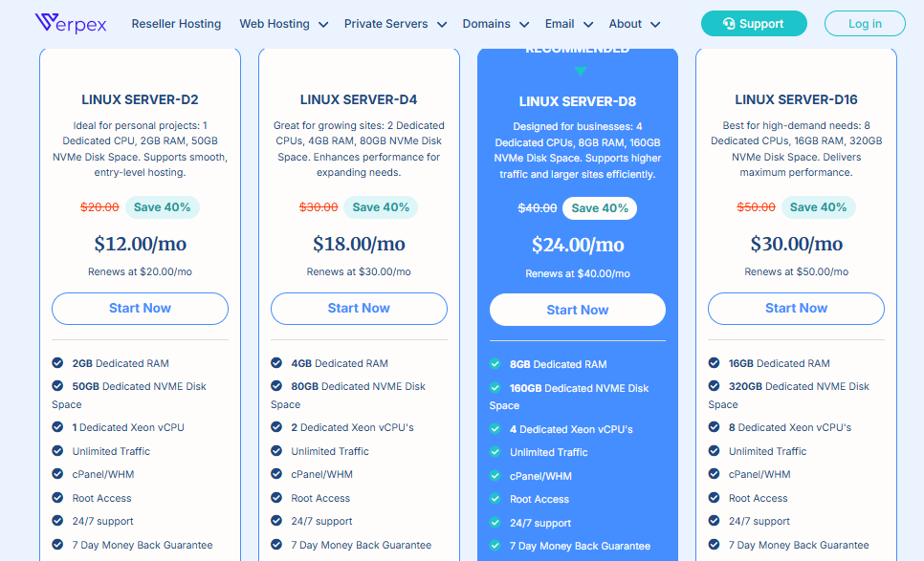Click Unlimited Traffic checkmark in SERVER-D2 card

click(57, 450)
